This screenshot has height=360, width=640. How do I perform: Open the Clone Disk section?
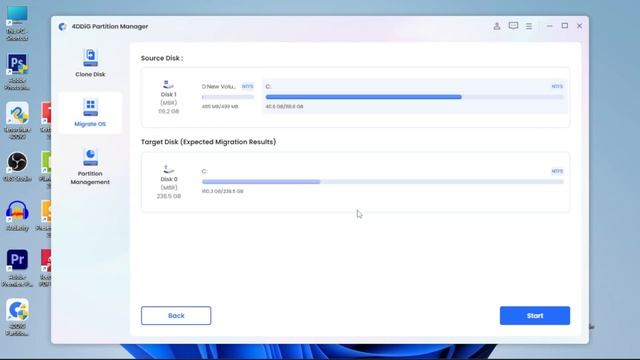pyautogui.click(x=90, y=63)
